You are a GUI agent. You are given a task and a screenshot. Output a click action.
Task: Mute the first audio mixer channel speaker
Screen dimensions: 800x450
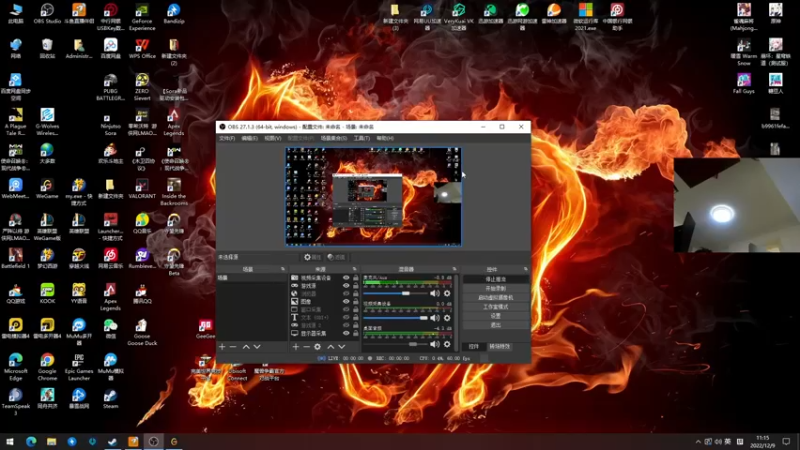coord(435,294)
